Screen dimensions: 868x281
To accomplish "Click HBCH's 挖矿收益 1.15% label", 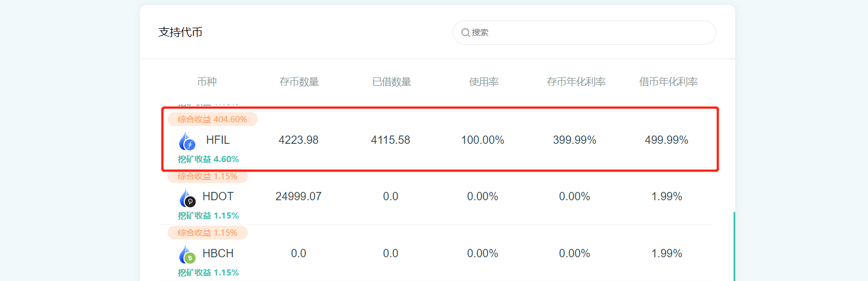I will (x=208, y=273).
